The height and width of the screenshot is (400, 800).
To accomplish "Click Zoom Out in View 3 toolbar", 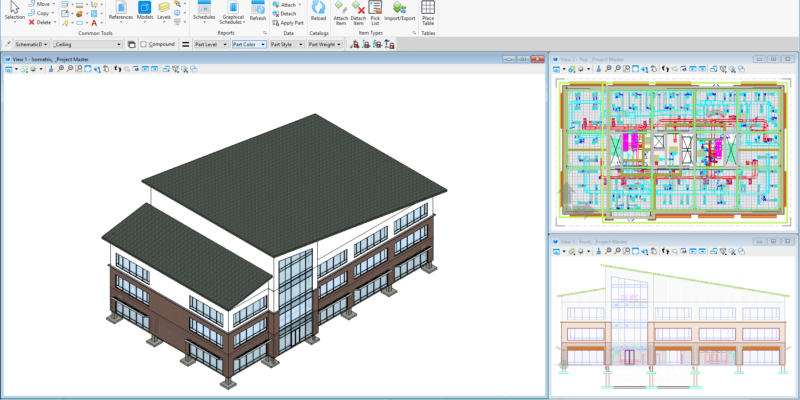I will coord(617,251).
